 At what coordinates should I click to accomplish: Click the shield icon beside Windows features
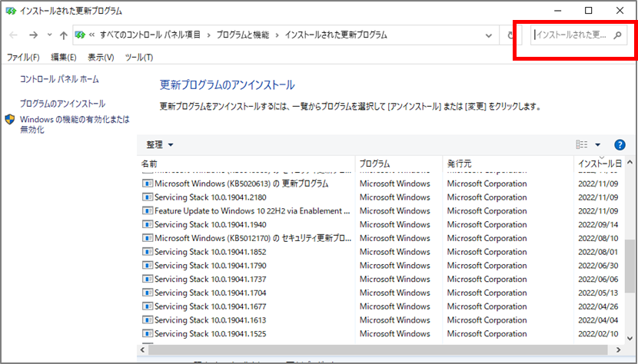point(10,120)
